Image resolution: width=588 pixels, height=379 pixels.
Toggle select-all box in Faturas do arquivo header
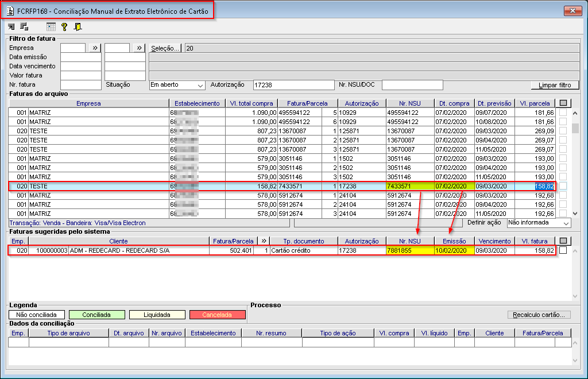(563, 103)
